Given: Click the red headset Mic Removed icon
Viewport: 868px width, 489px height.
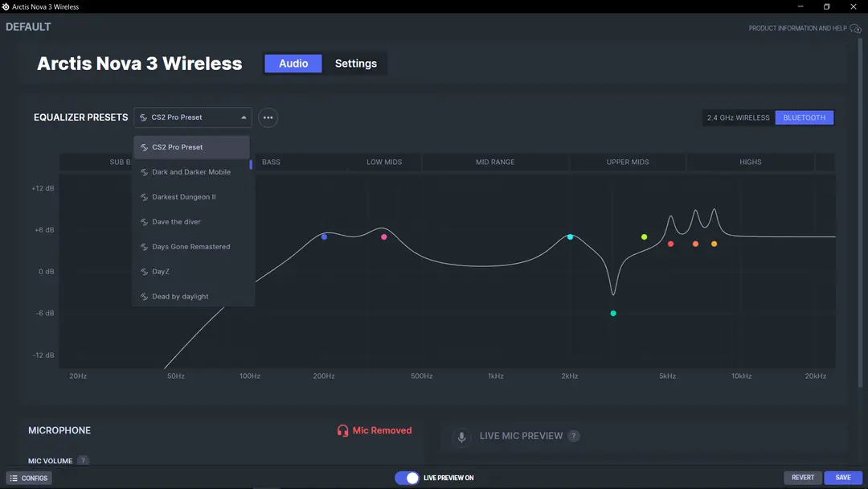Looking at the screenshot, I should pyautogui.click(x=342, y=430).
